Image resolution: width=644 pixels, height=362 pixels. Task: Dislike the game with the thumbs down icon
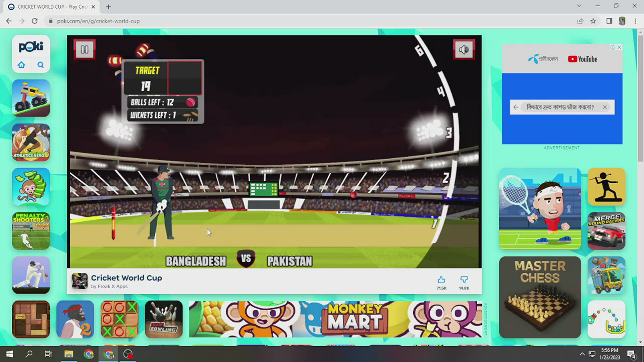pyautogui.click(x=464, y=280)
